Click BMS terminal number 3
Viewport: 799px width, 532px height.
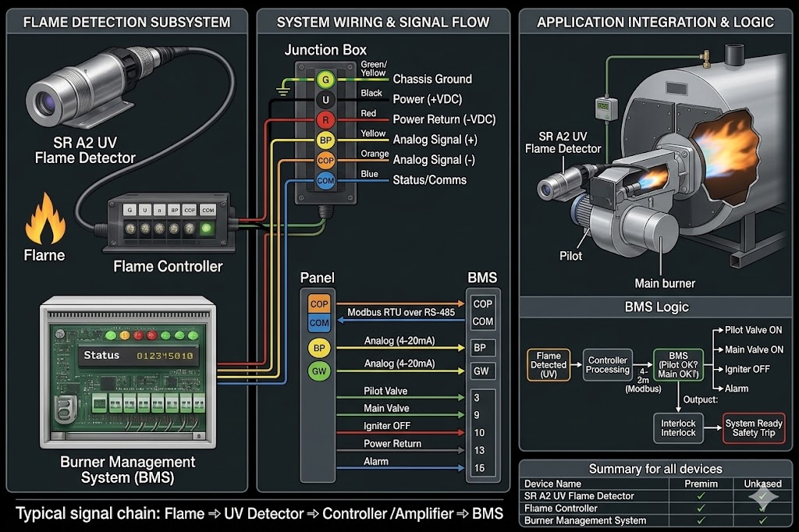(x=477, y=398)
